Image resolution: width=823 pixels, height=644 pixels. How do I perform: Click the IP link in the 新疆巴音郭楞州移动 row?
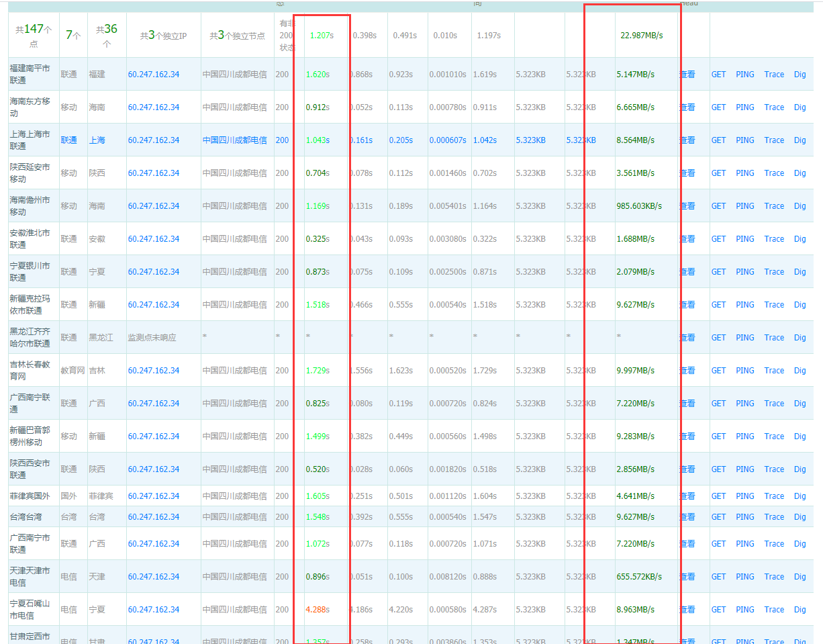[154, 436]
